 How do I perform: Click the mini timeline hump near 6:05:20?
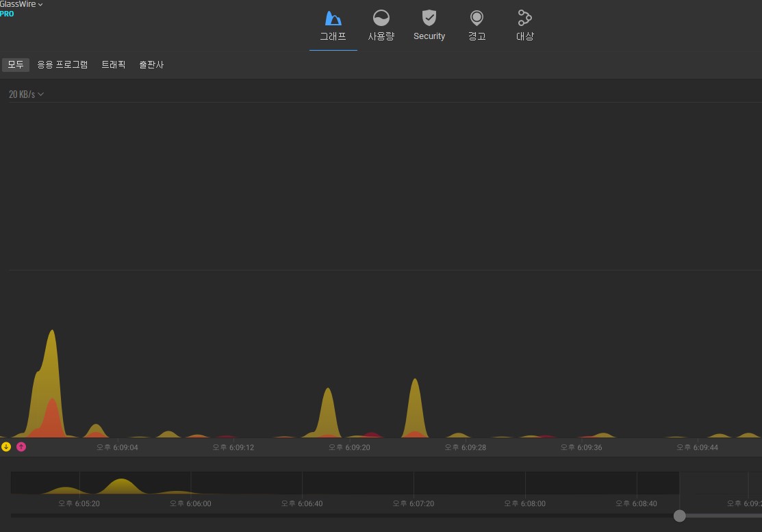[x=66, y=490]
